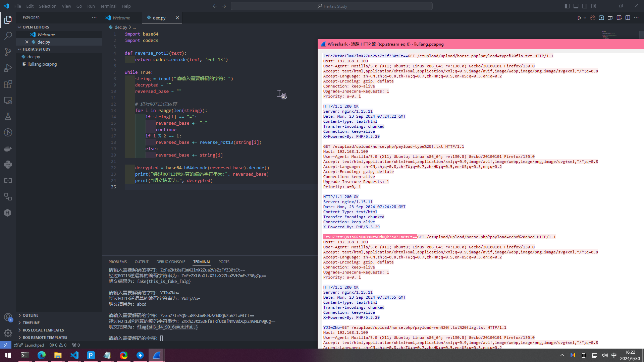Open the Accounts menu with badge
The width and height of the screenshot is (644, 362).
tap(8, 317)
